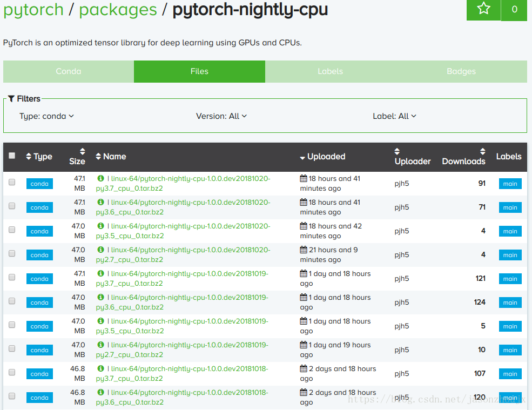Screen dimensions: 532x410
Task: Open the Type: conda filter dropdown
Action: coord(46,116)
